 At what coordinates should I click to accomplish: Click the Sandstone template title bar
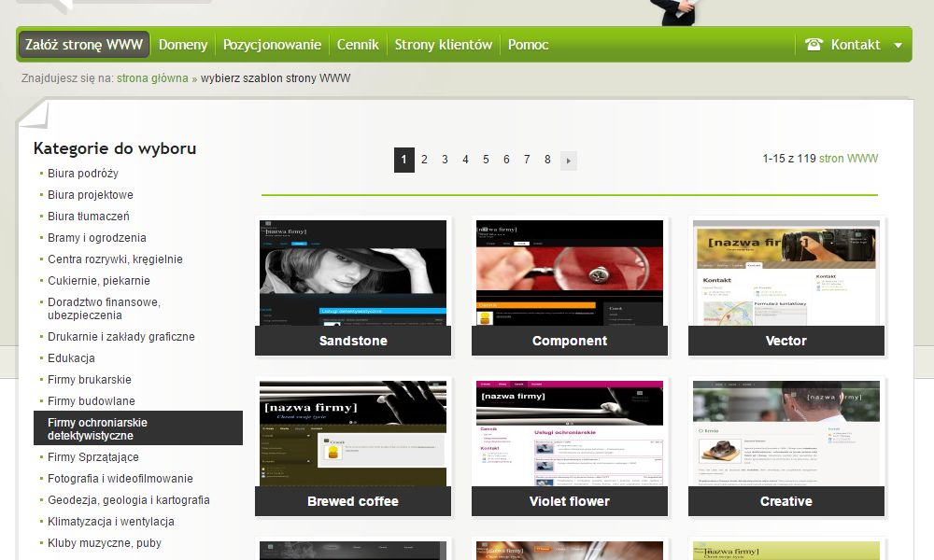pos(353,341)
